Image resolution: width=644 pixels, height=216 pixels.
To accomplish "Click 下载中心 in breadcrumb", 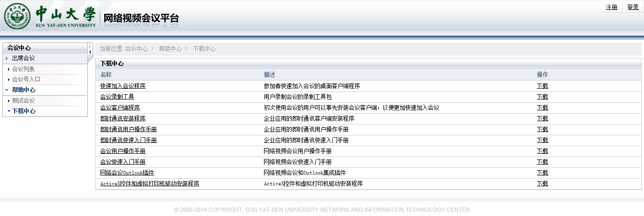I will click(204, 49).
